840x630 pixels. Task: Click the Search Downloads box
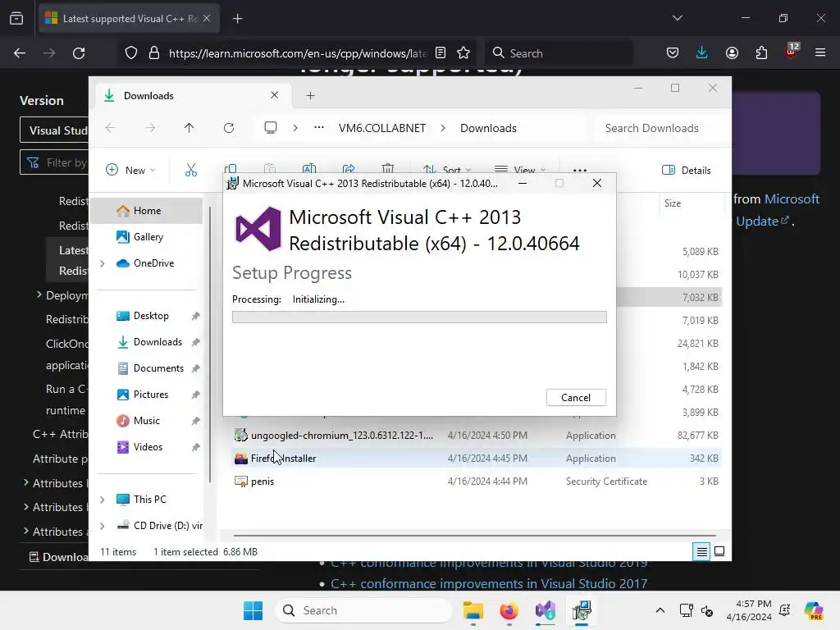coord(659,128)
